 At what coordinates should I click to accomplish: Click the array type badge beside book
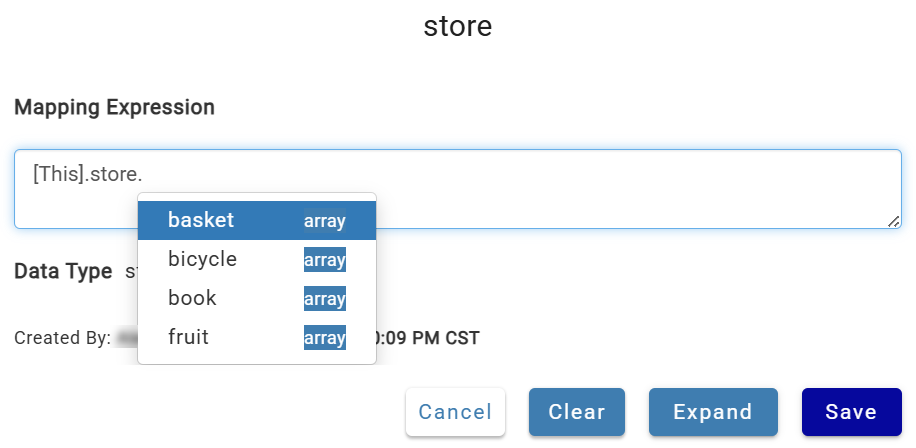click(x=325, y=298)
